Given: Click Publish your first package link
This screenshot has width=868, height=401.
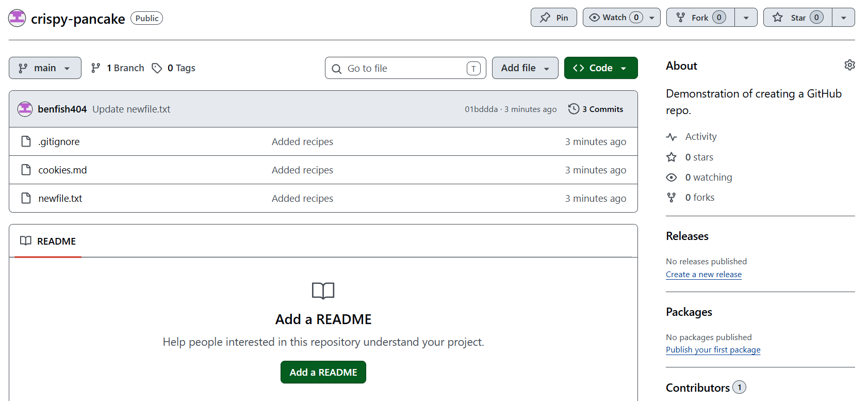Looking at the screenshot, I should 713,349.
